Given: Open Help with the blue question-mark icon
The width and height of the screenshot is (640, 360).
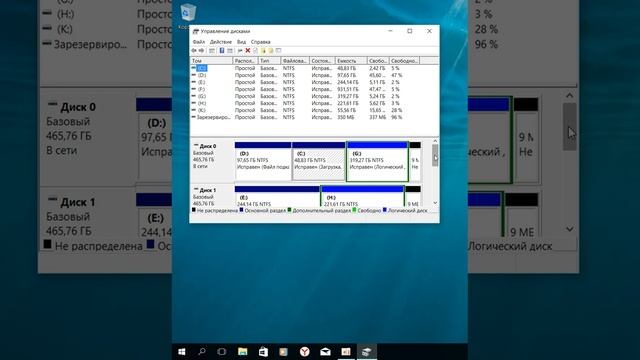Looking at the screenshot, I should click(x=222, y=51).
